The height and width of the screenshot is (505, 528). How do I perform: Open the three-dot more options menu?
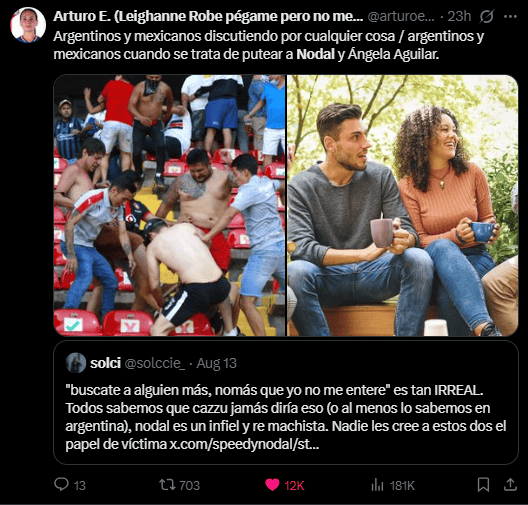pos(510,16)
